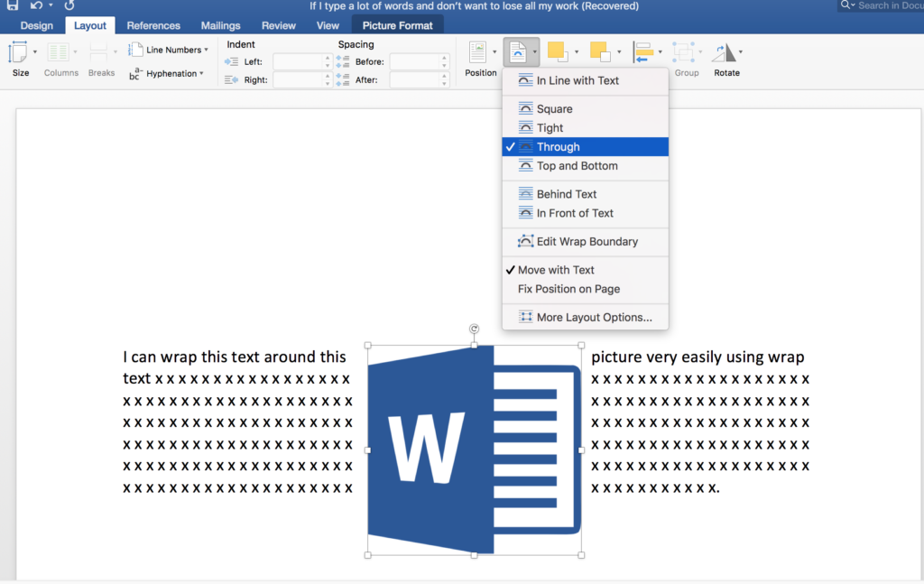Open the References tab
924x584 pixels.
coord(153,25)
